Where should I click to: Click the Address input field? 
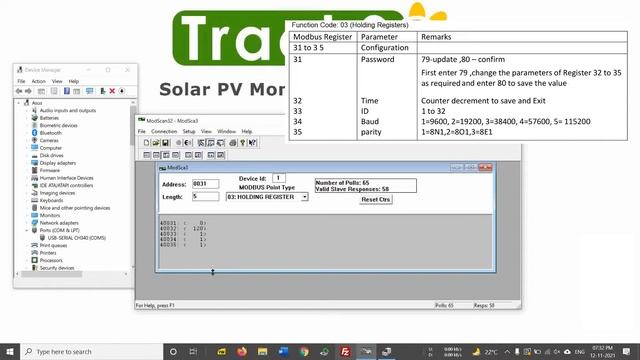point(205,184)
